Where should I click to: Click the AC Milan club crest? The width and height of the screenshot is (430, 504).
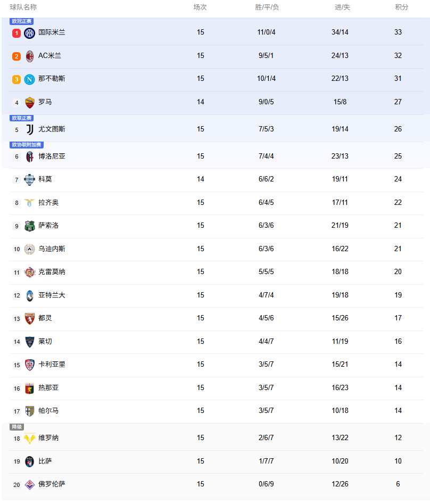point(30,56)
